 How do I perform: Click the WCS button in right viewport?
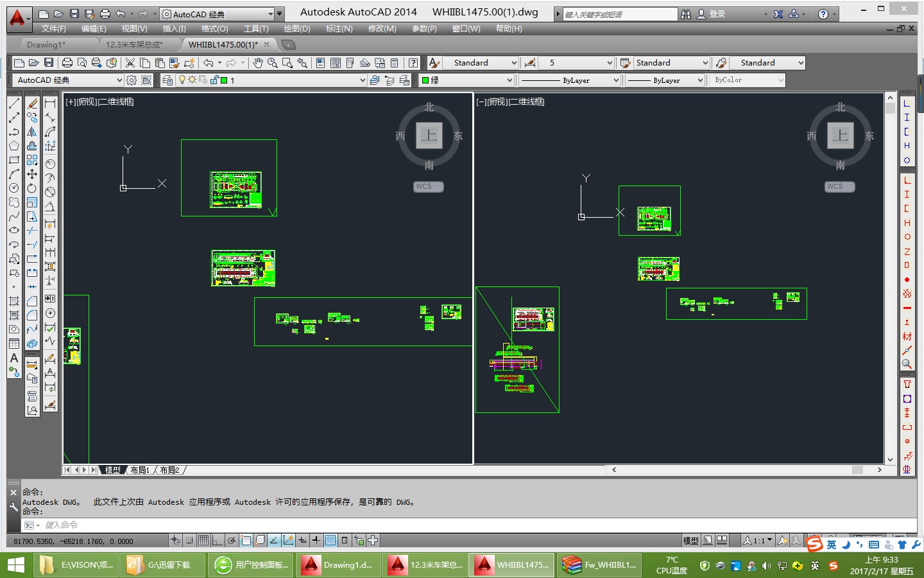(839, 186)
